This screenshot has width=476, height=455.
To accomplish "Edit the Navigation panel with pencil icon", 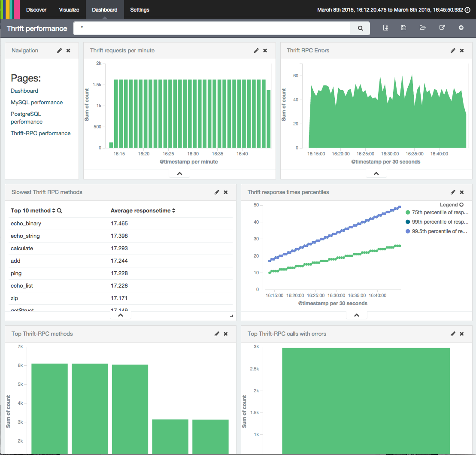I will click(x=60, y=51).
